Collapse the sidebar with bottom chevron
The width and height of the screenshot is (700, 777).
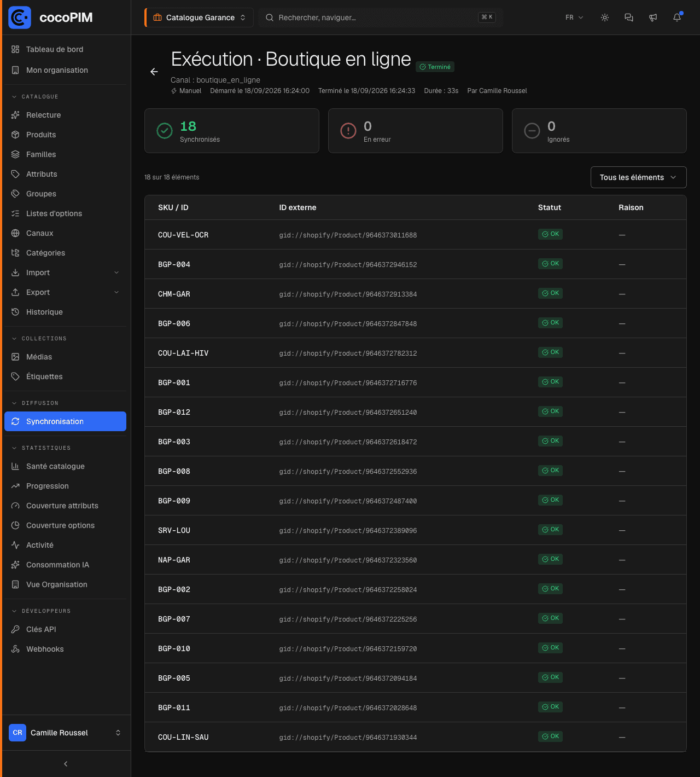[x=66, y=764]
